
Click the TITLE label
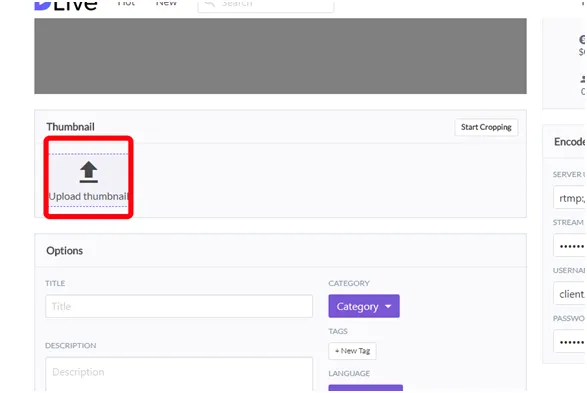coord(55,283)
